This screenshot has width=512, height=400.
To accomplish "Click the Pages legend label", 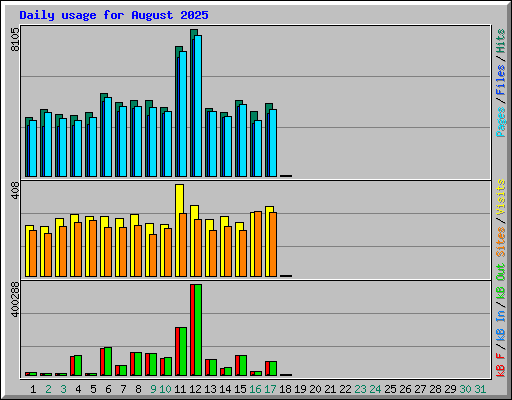I will (501, 122).
